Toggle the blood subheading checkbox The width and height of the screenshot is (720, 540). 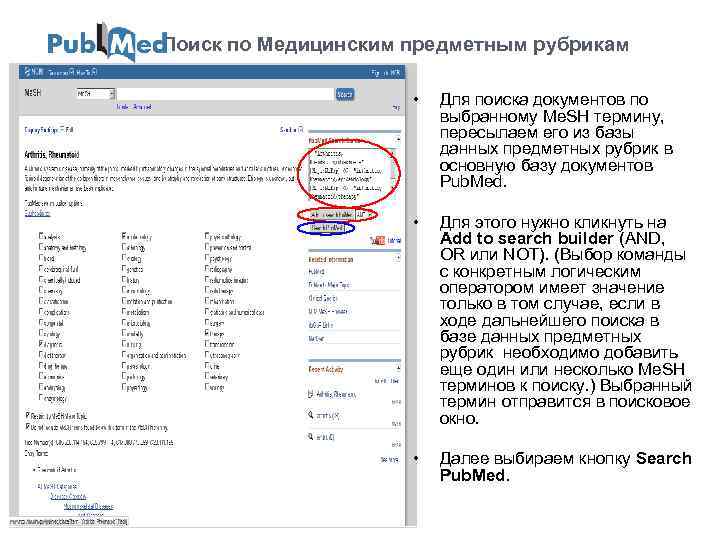click(41, 258)
